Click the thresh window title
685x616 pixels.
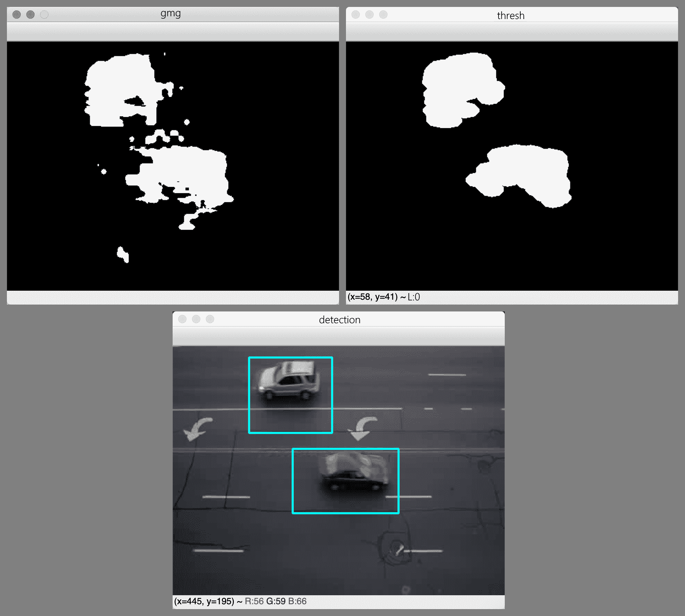[511, 16]
